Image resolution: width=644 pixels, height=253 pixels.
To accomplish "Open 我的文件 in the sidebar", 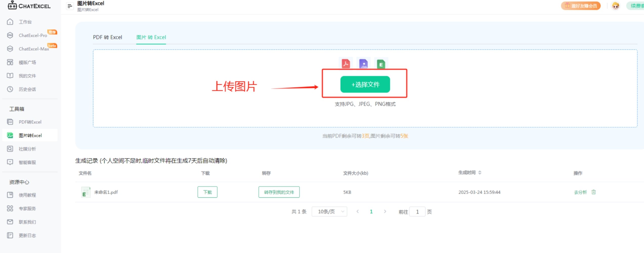I will click(x=27, y=75).
